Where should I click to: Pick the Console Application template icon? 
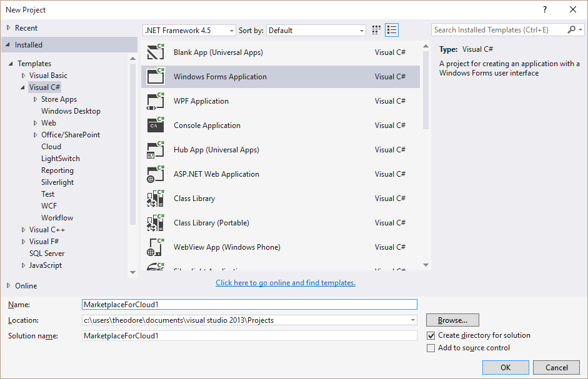click(156, 126)
